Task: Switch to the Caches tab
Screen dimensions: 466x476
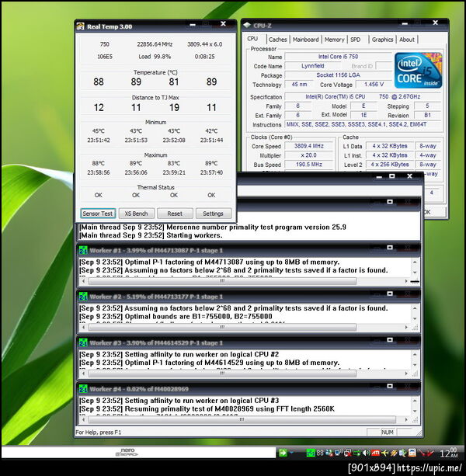Action: point(278,40)
